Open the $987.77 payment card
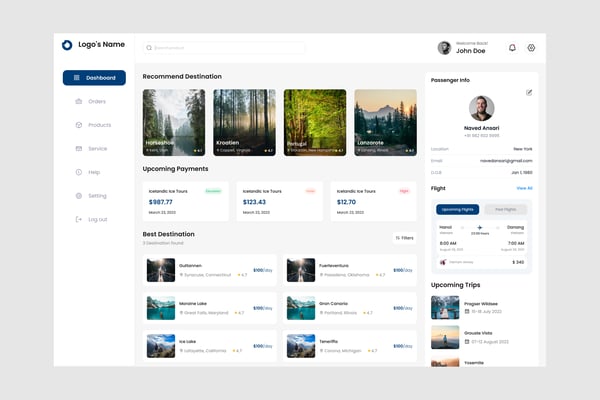The width and height of the screenshot is (600, 400). 186,201
